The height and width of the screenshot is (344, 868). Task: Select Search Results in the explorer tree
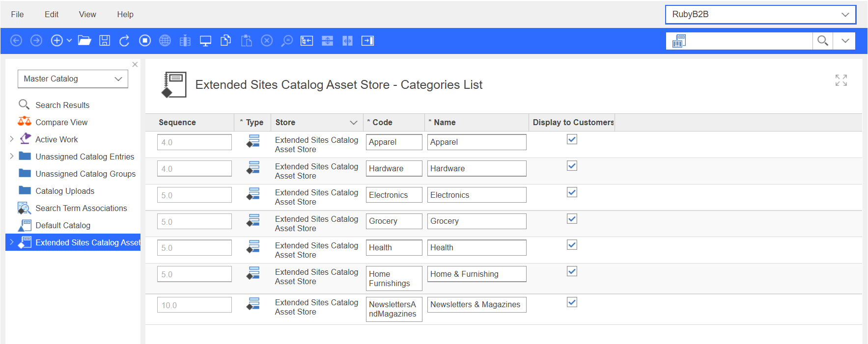(x=62, y=105)
